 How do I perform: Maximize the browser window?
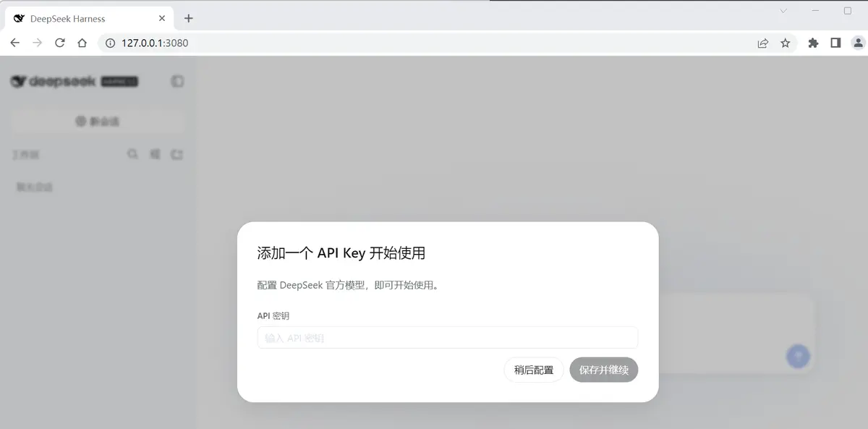pyautogui.click(x=848, y=11)
